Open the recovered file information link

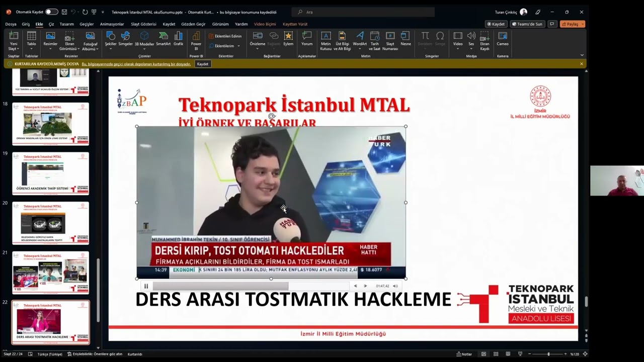point(136,64)
